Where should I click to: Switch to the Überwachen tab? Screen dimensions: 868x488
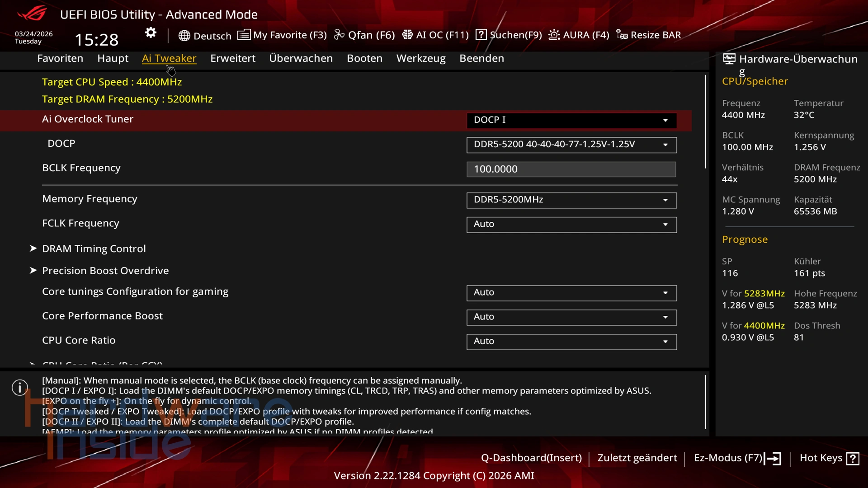(301, 58)
